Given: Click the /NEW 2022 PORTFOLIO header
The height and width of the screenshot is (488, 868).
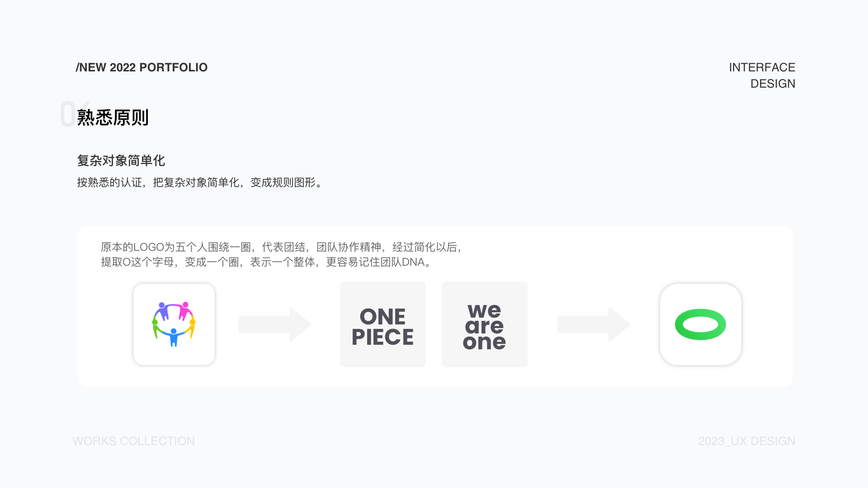Looking at the screenshot, I should tap(142, 67).
